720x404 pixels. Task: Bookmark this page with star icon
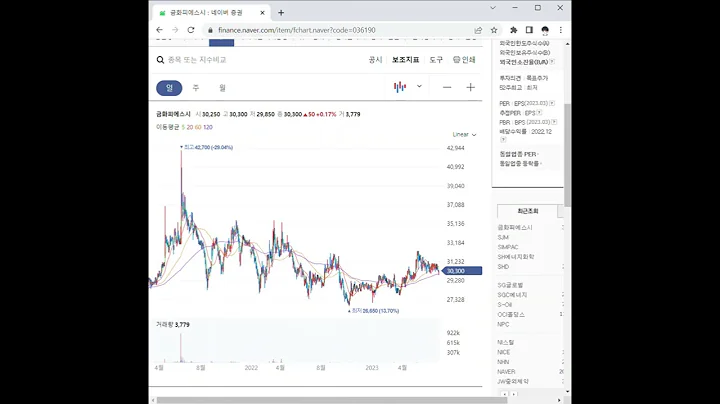pyautogui.click(x=494, y=30)
